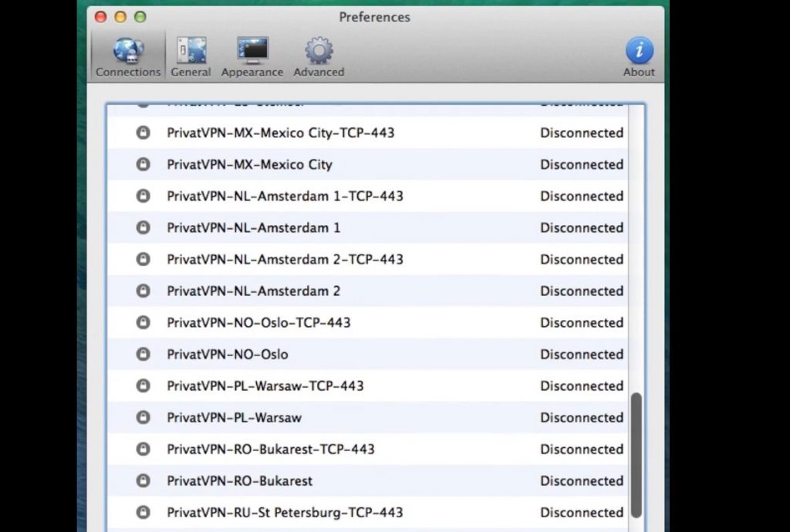790x532 pixels.
Task: Click lock icon for RU-St Petersburg-TCP-443
Action: (143, 513)
